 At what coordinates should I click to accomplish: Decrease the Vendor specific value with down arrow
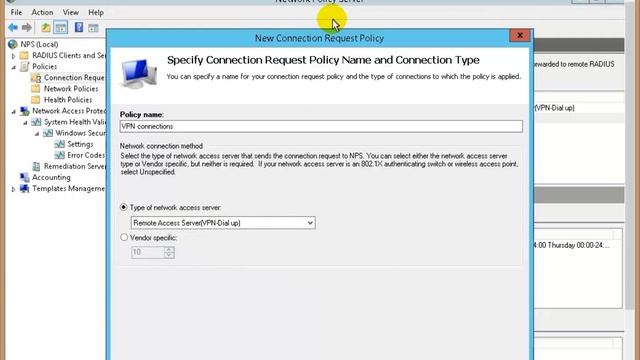click(169, 255)
